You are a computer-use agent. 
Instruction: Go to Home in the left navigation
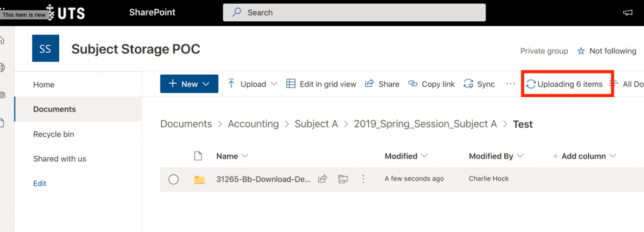[x=43, y=85]
